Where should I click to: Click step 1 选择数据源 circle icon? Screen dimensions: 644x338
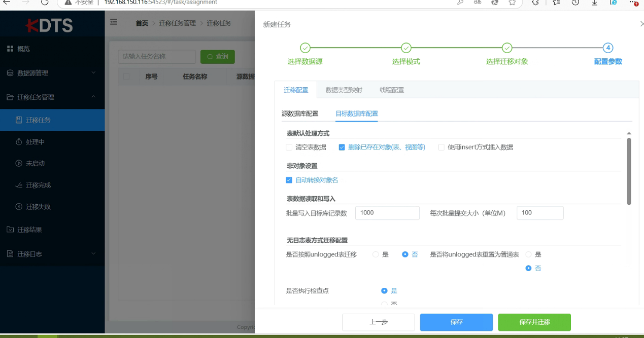(x=305, y=48)
